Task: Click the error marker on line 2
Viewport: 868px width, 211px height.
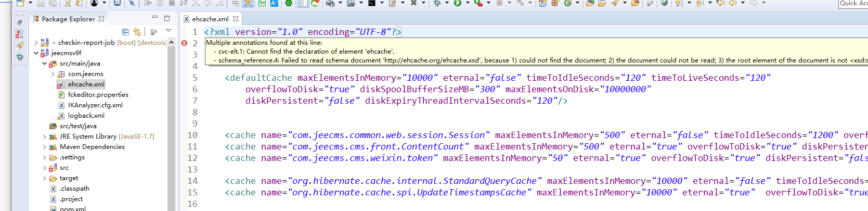Action: (184, 43)
